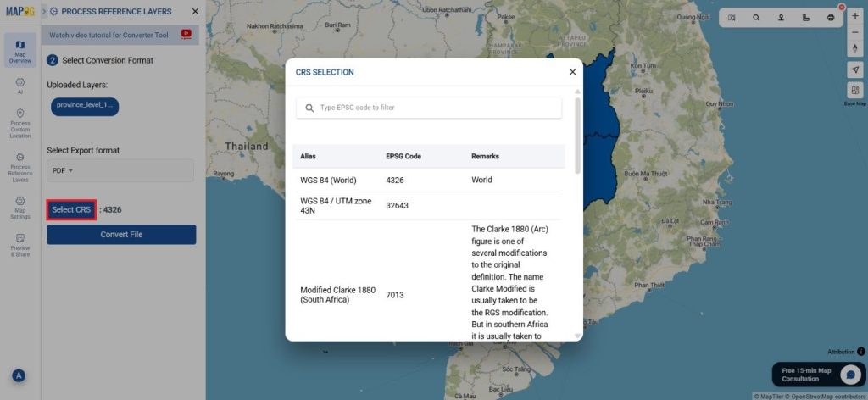The height and width of the screenshot is (400, 868).
Task: Locate me with the navigation arrow icon
Action: tap(855, 69)
